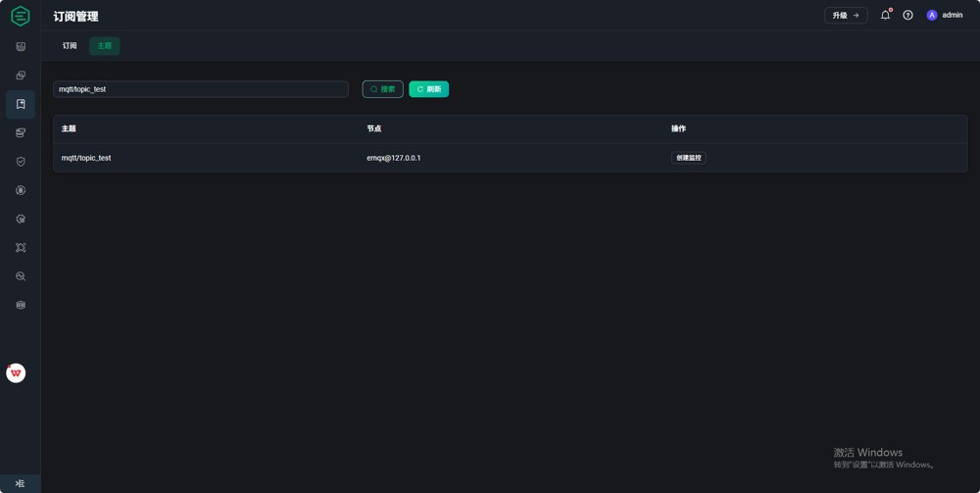Switch to the 主题 tab
Image resolution: width=980 pixels, height=493 pixels.
click(x=105, y=46)
